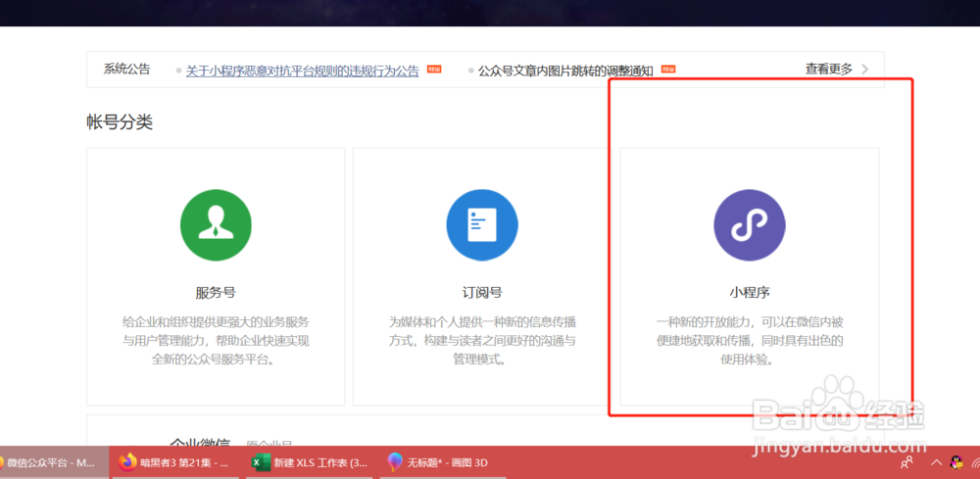This screenshot has width=980, height=479.
Task: Click the 企业微信 heading at the bottom
Action: [200, 444]
